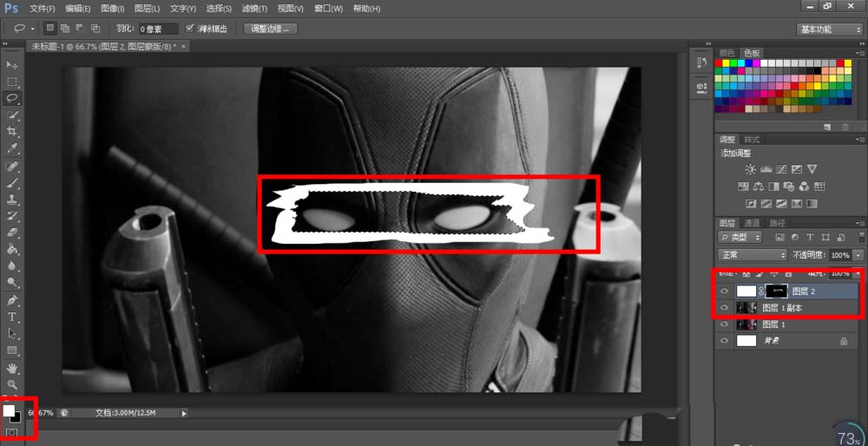Image resolution: width=868 pixels, height=446 pixels.
Task: Open the 文件(F) menu
Action: tap(42, 9)
